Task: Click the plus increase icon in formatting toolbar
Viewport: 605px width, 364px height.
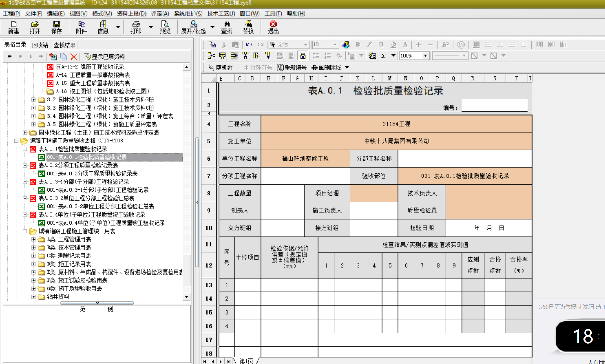Action: (418, 45)
